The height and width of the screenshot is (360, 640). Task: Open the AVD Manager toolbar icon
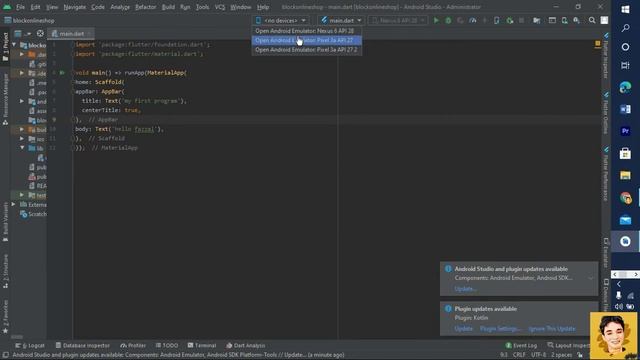click(x=564, y=20)
